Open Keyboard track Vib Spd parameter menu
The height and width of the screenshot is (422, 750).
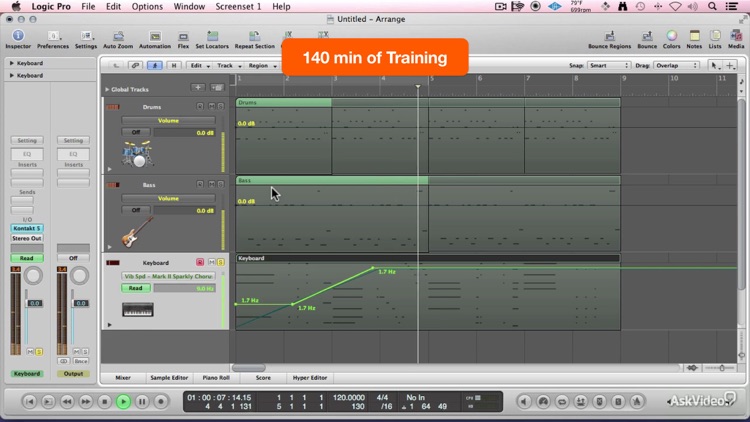(168, 276)
